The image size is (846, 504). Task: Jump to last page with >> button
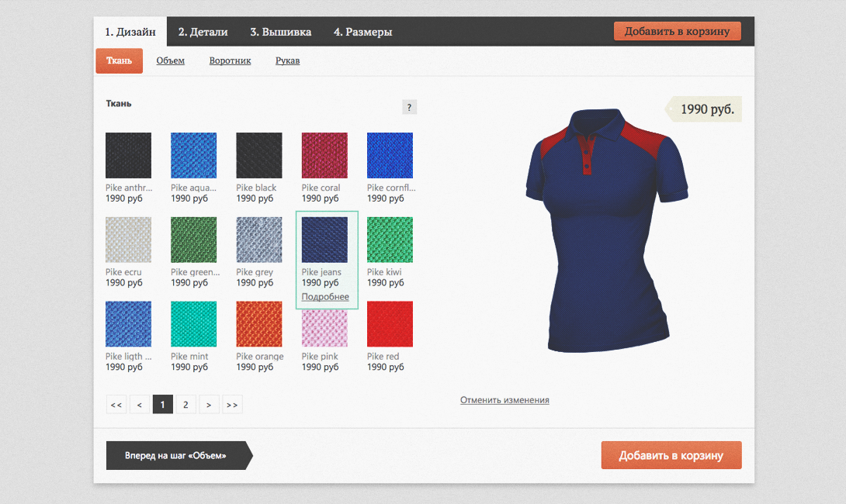coord(232,404)
